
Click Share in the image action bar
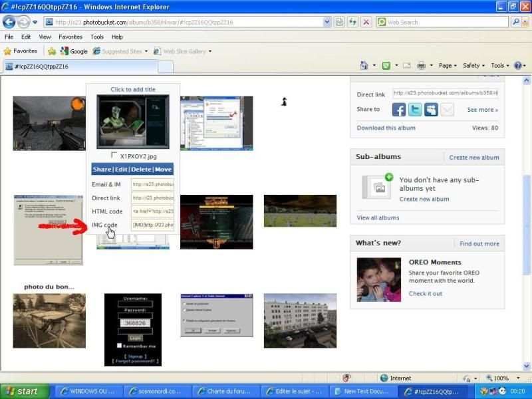102,170
